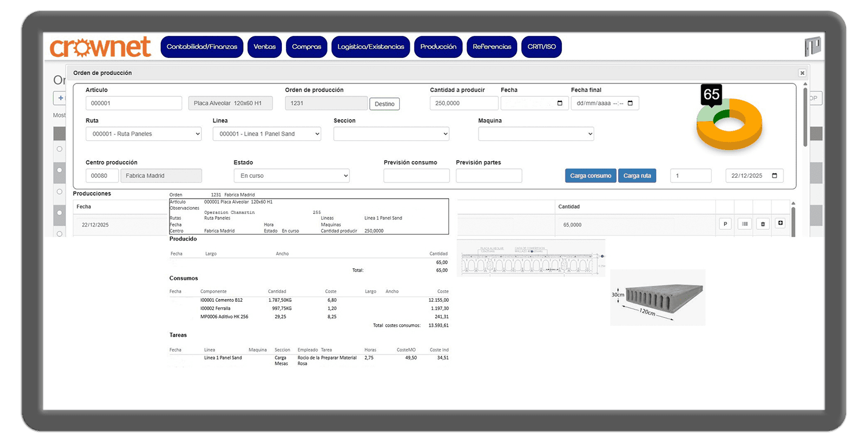Open calendar picker on Fecha final field
868x442 pixels.
point(630,104)
